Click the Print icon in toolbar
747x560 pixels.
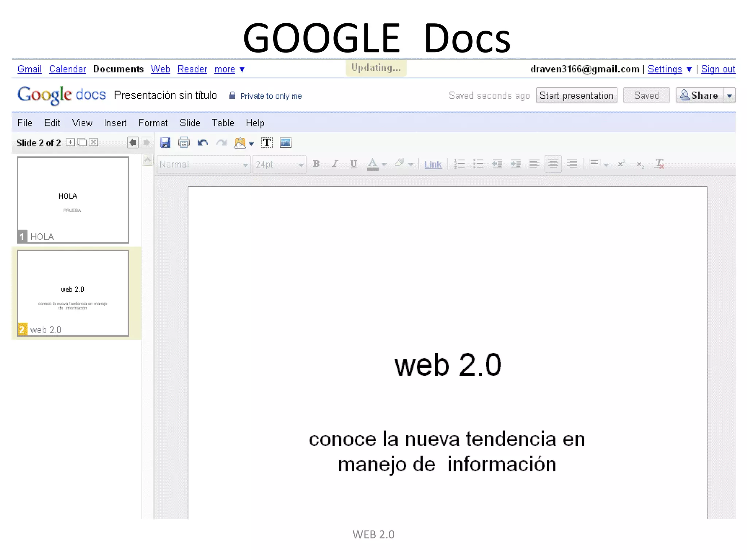(x=184, y=143)
